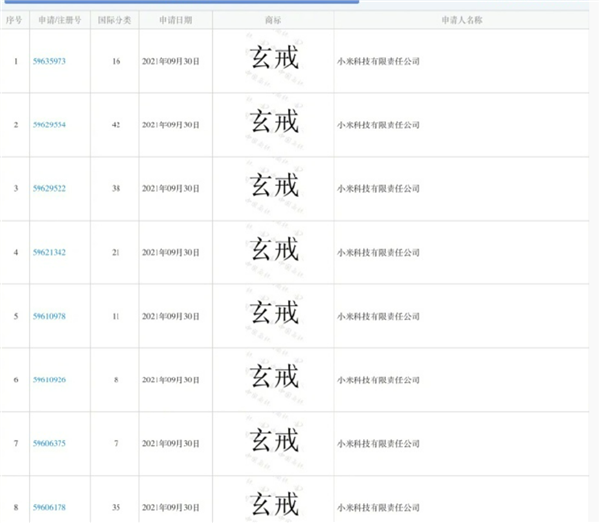Click the date 2021年09月30日 in row 3
The height and width of the screenshot is (523, 600).
(171, 188)
